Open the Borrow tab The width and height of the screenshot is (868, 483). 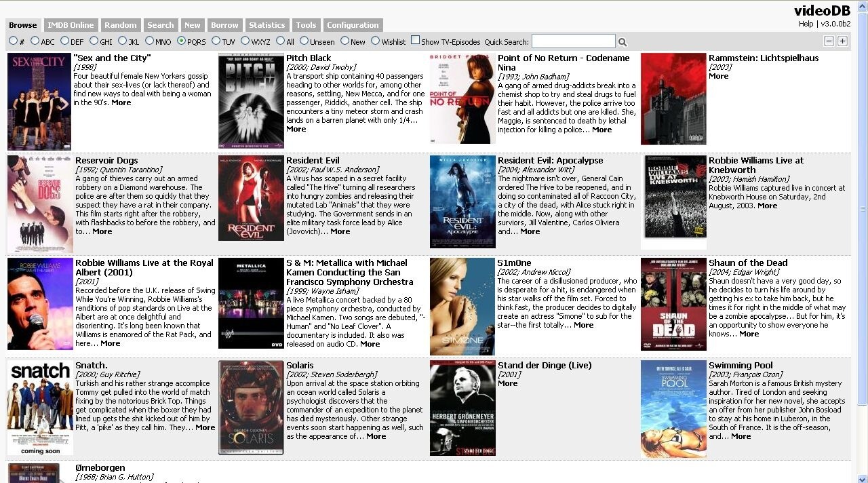(224, 25)
